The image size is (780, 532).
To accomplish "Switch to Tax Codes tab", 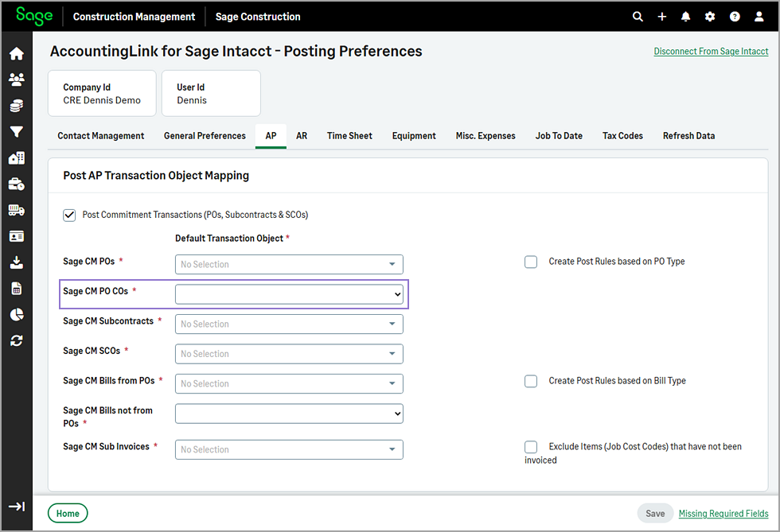I will (x=622, y=136).
